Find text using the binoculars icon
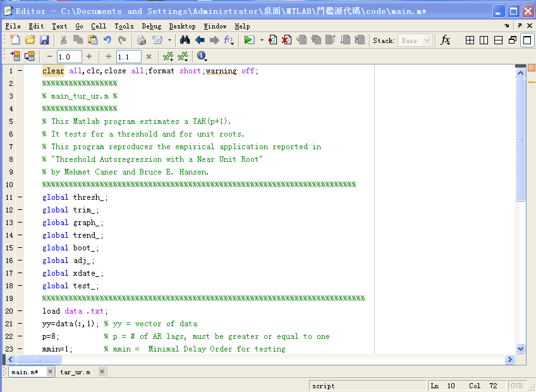 pos(185,40)
